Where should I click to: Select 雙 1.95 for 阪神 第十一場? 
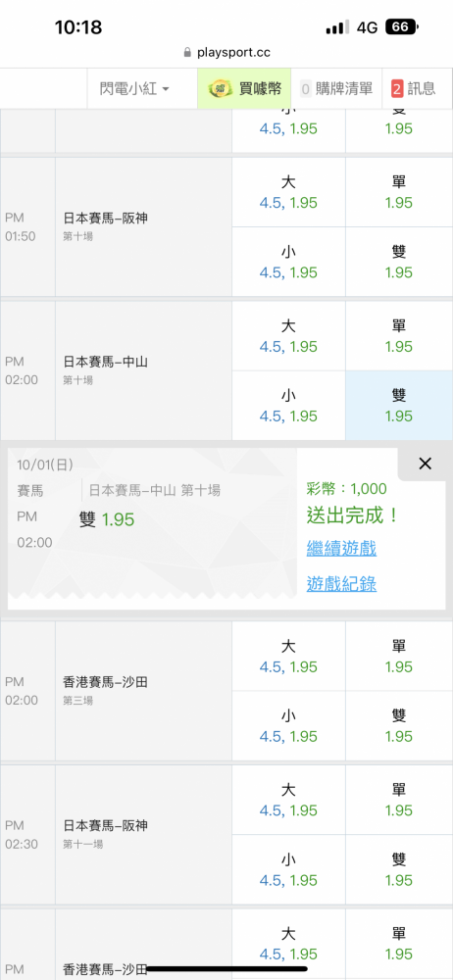[x=399, y=869]
